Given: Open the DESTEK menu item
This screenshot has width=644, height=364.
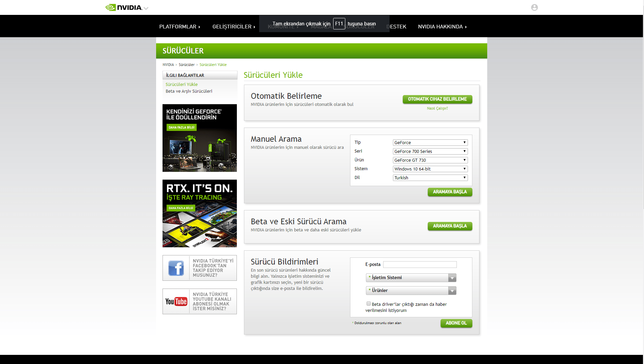Looking at the screenshot, I should [x=396, y=27].
